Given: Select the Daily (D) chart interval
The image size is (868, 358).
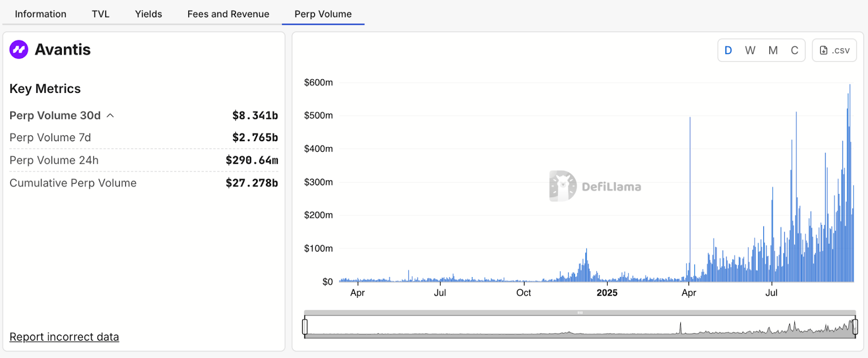Looking at the screenshot, I should point(728,50).
